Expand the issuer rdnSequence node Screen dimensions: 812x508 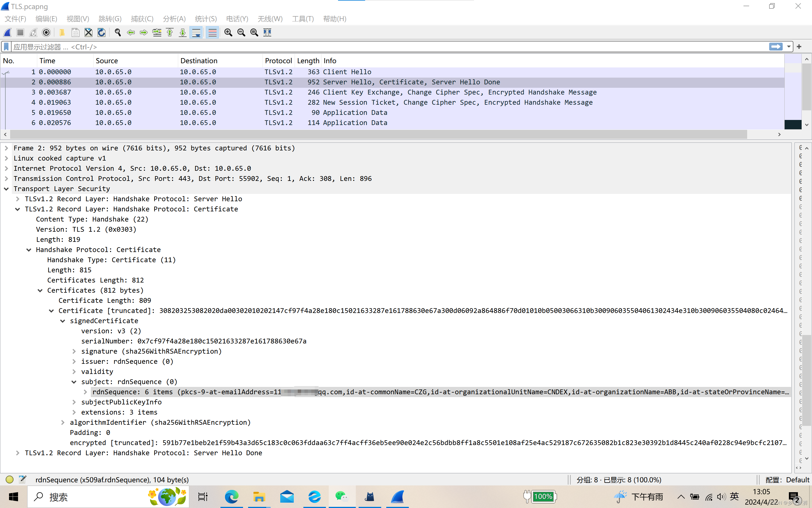pyautogui.click(x=74, y=362)
